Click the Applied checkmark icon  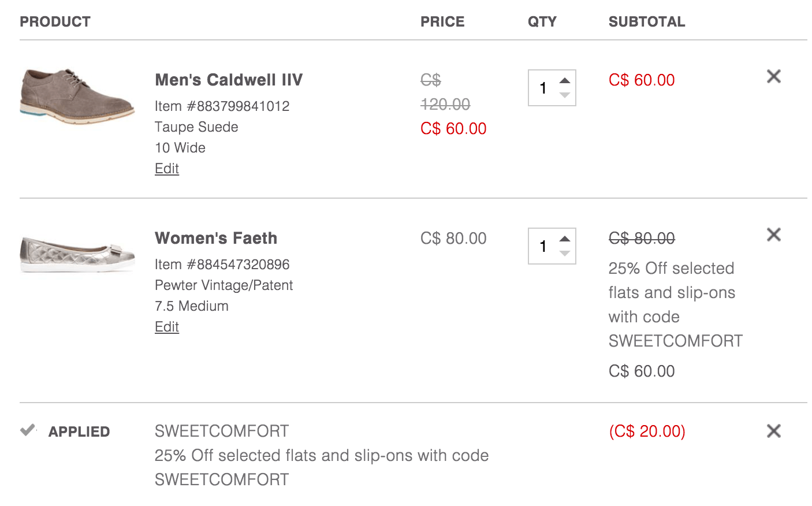click(28, 430)
